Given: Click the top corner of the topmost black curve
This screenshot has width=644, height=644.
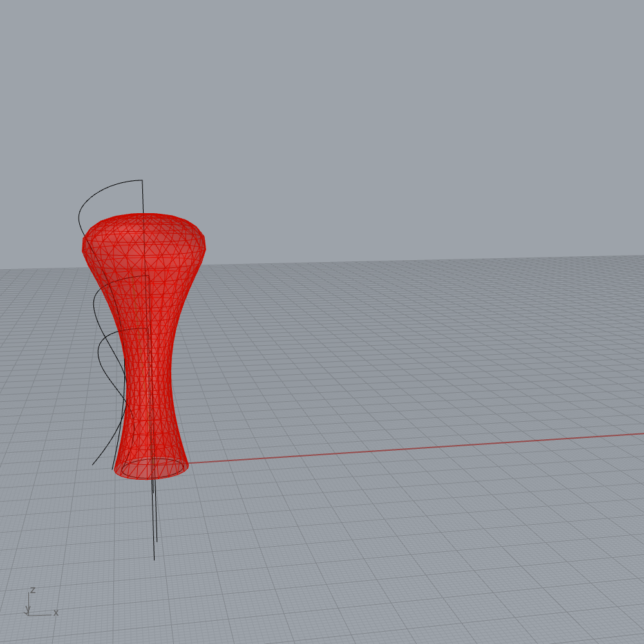Looking at the screenshot, I should [142, 180].
